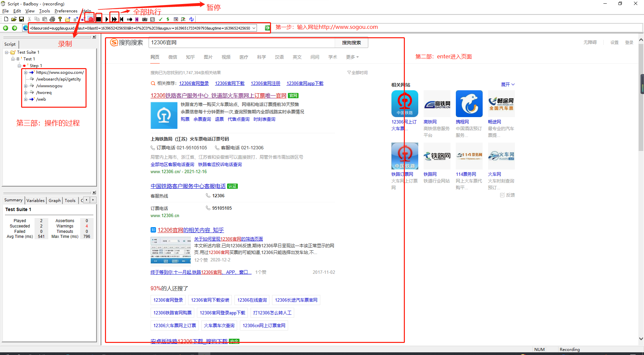Click the Save floppy disk icon
Screen dimensions: 644x355
coord(21,19)
